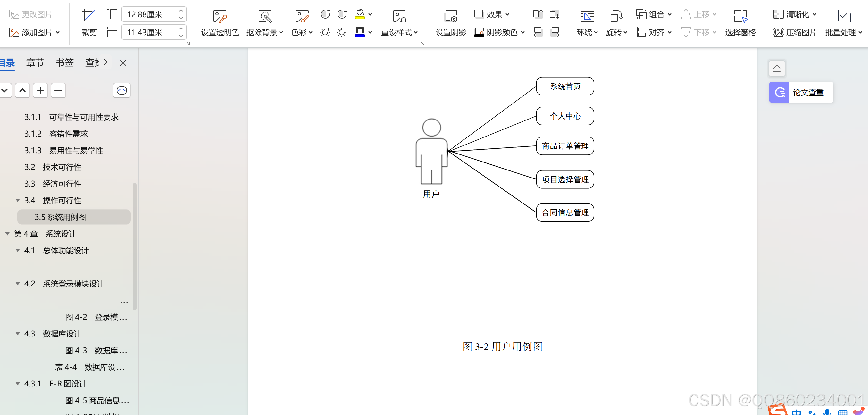
Task: Click Set Transparent Color (设置透明色) icon
Action: (220, 16)
